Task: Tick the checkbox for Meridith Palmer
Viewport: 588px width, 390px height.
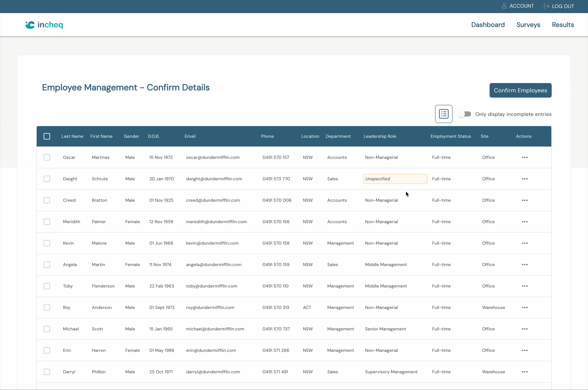Action: point(47,222)
